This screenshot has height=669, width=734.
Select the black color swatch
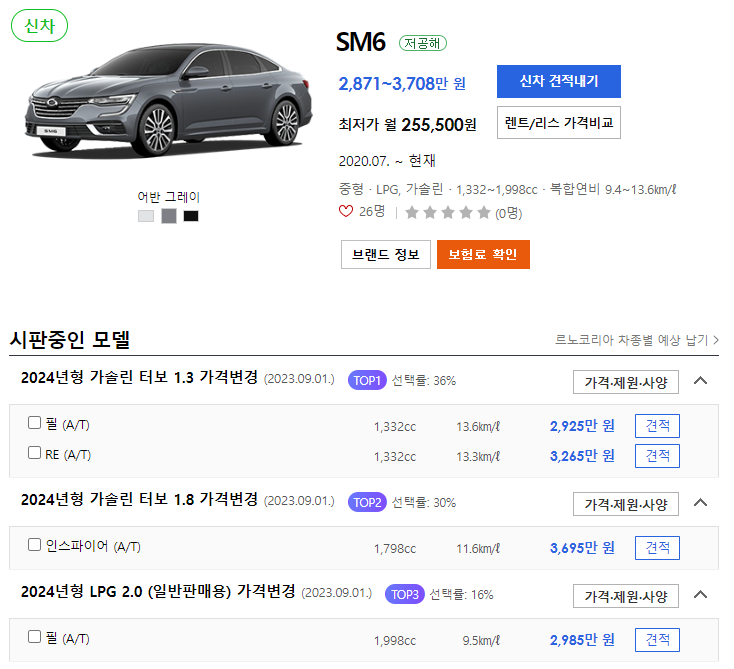(x=191, y=216)
